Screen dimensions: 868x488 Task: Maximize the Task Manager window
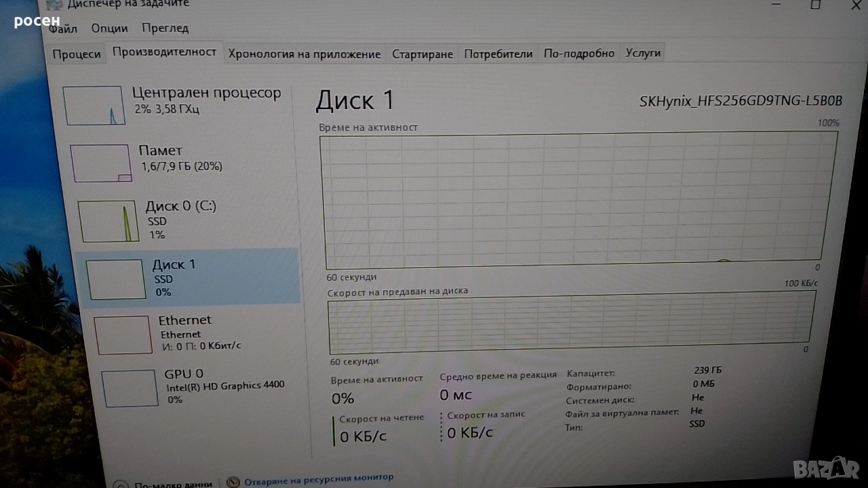click(x=816, y=5)
